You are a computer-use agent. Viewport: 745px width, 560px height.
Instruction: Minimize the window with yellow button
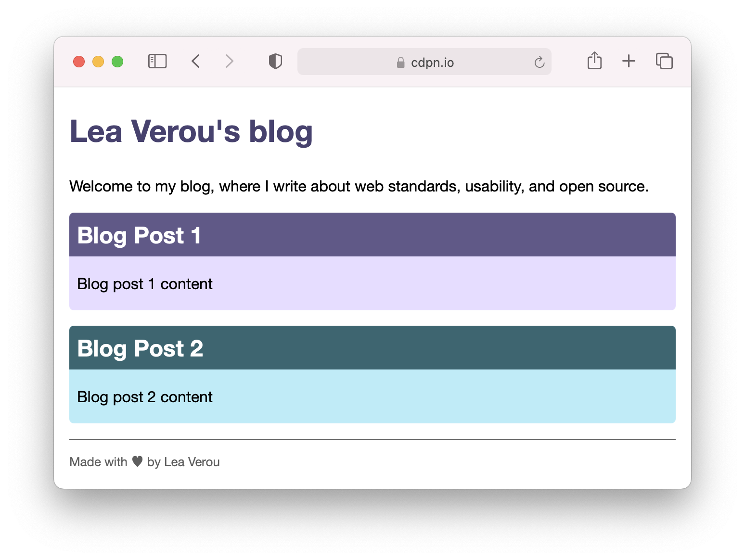[98, 62]
